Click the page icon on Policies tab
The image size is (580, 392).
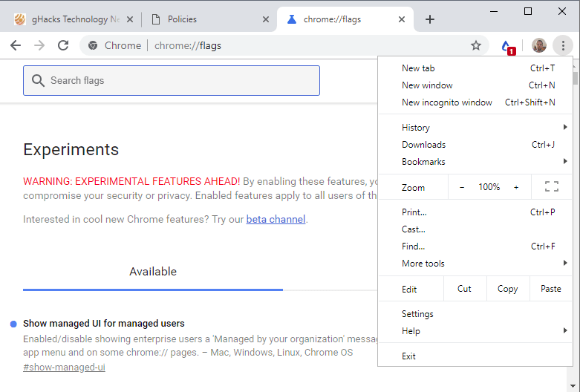[156, 19]
